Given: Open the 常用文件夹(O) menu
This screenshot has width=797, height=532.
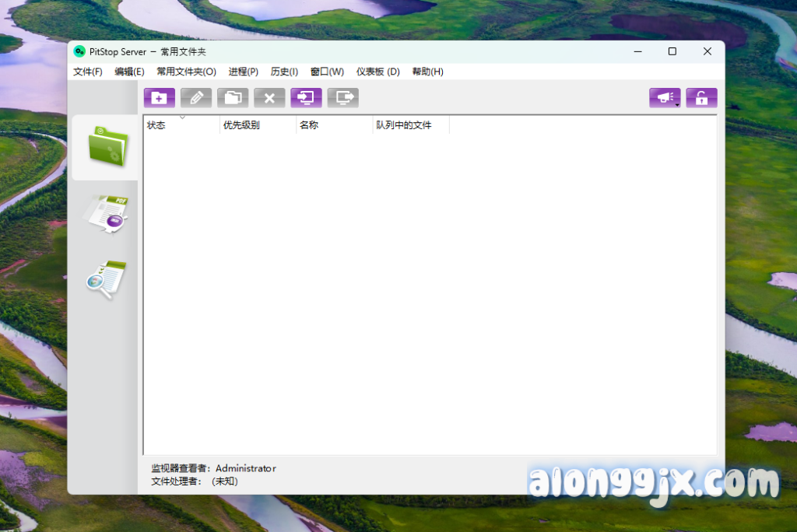Looking at the screenshot, I should (x=186, y=72).
